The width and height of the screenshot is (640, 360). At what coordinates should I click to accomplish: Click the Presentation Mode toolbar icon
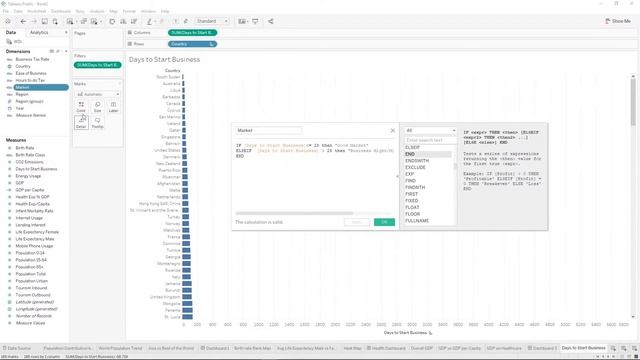[255, 21]
